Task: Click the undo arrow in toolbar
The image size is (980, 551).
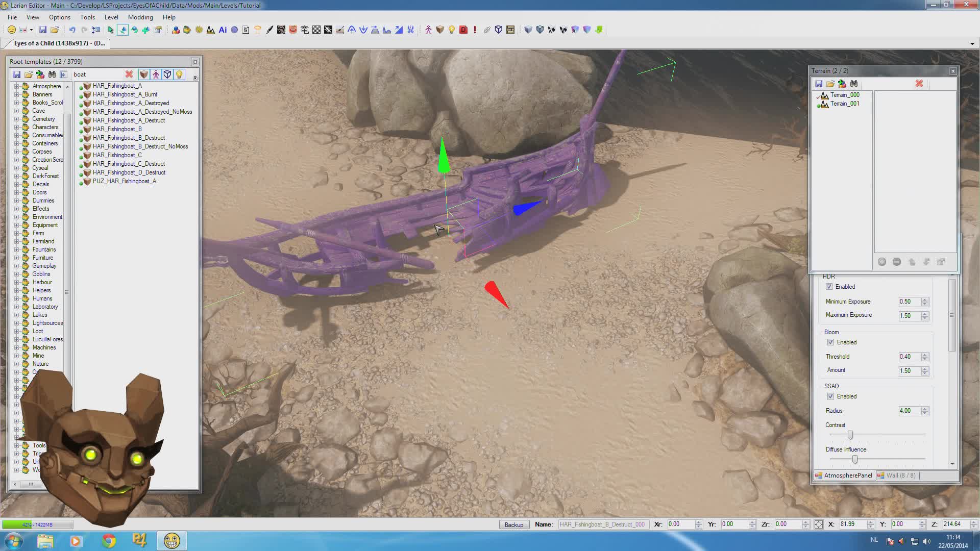Action: click(72, 30)
